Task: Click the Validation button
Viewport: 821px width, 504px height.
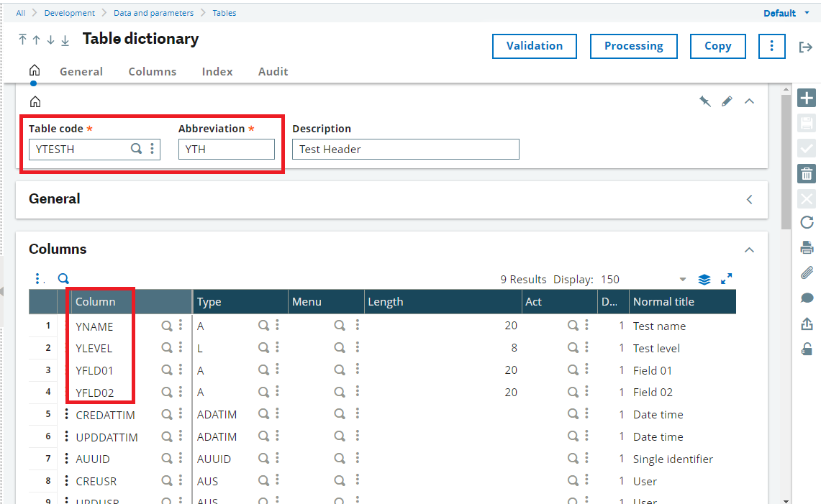Action: pyautogui.click(x=535, y=46)
